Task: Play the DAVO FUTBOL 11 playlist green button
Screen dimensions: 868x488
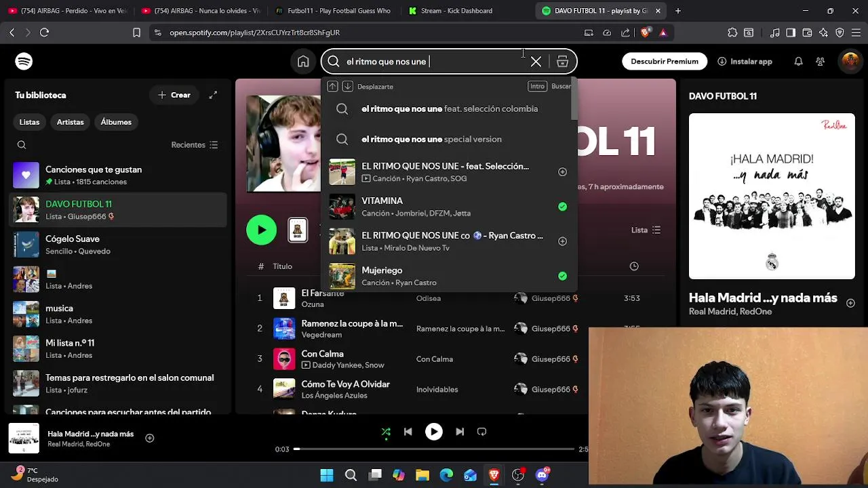Action: point(261,230)
